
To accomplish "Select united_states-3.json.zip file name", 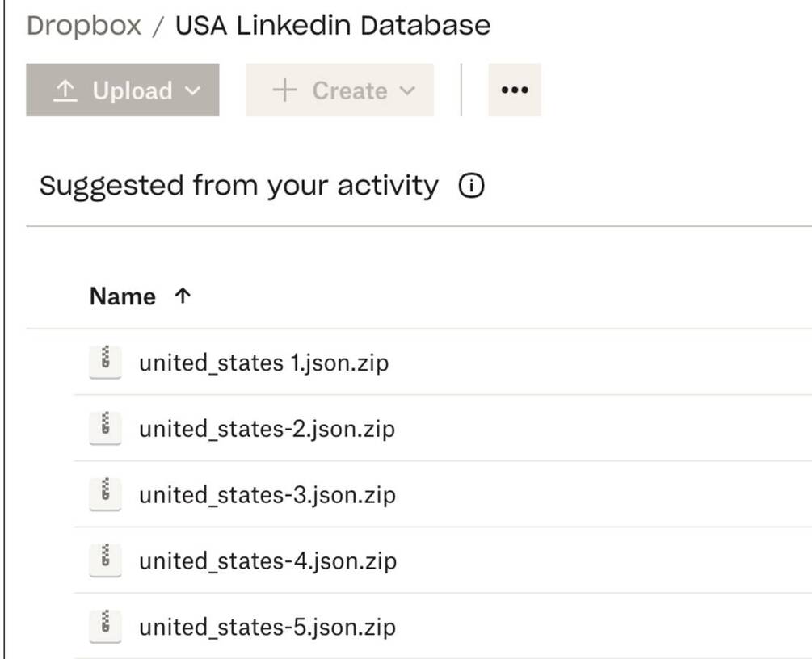I will (x=267, y=495).
